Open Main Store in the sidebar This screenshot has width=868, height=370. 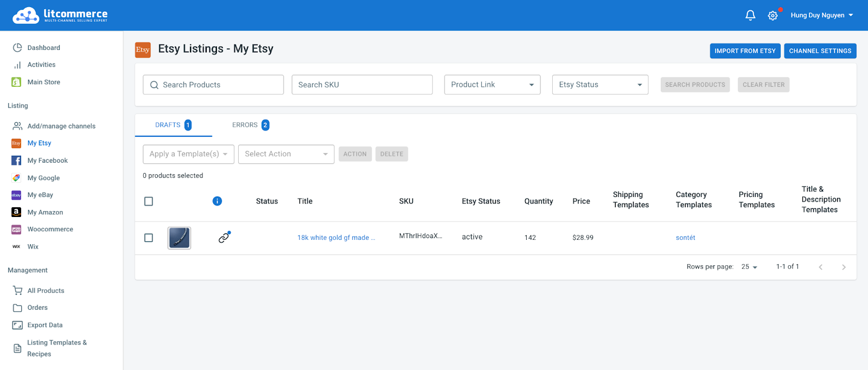pyautogui.click(x=43, y=82)
